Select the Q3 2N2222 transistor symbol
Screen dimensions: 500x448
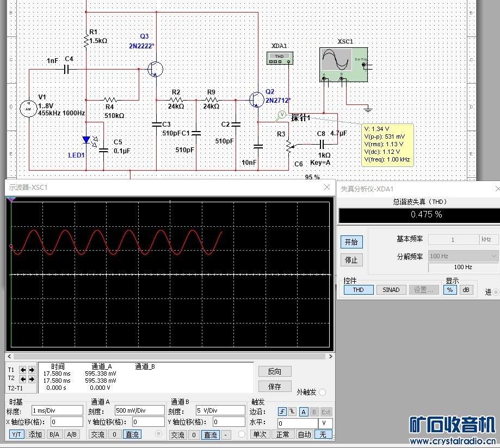(x=155, y=69)
